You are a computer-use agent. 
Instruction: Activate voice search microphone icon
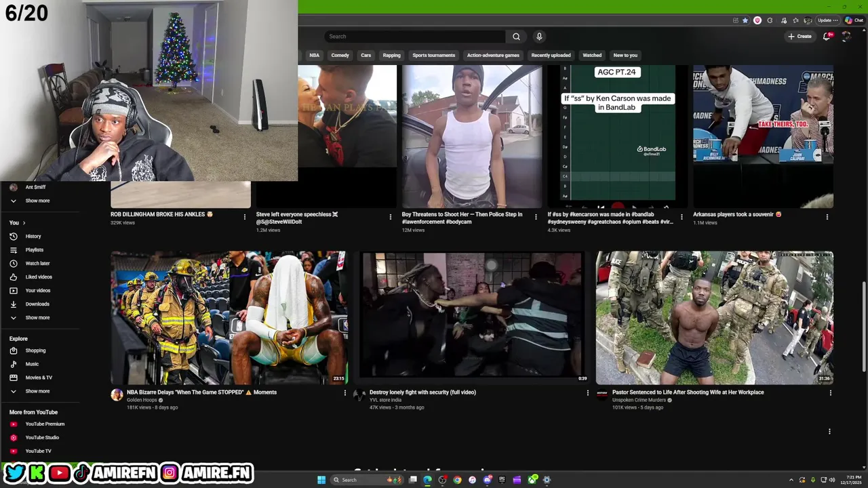[x=539, y=37]
